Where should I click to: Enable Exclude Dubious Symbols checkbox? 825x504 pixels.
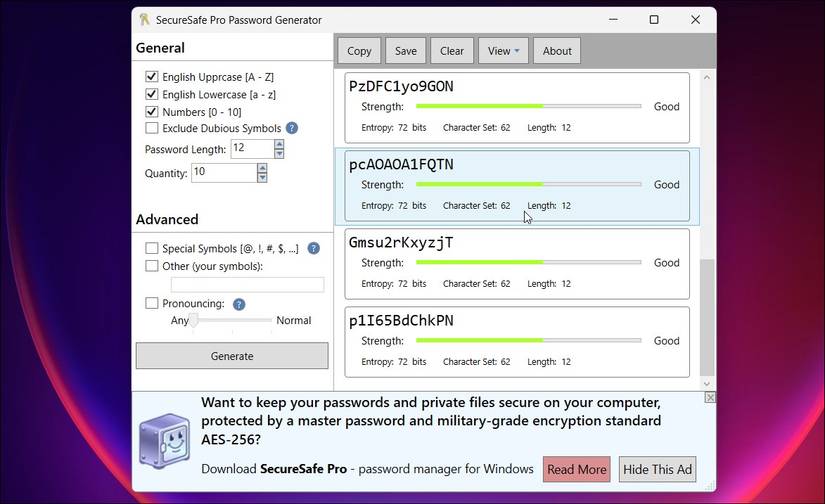[x=152, y=128]
